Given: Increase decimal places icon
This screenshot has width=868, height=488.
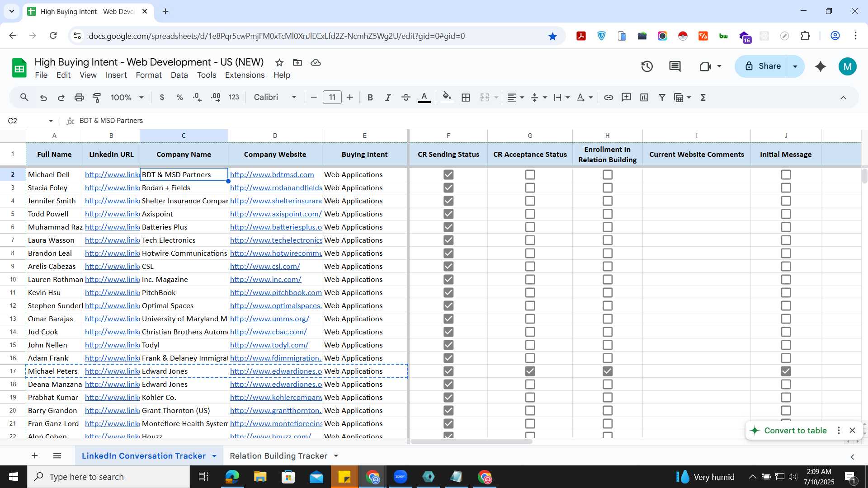Looking at the screenshot, I should [x=216, y=98].
